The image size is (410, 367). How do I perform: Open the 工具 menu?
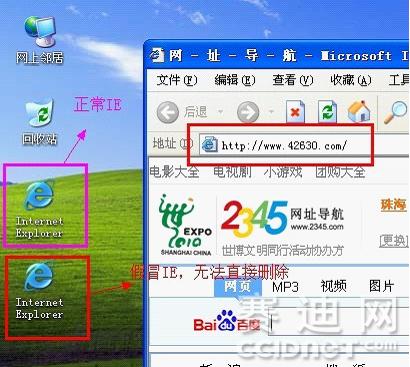(x=399, y=80)
